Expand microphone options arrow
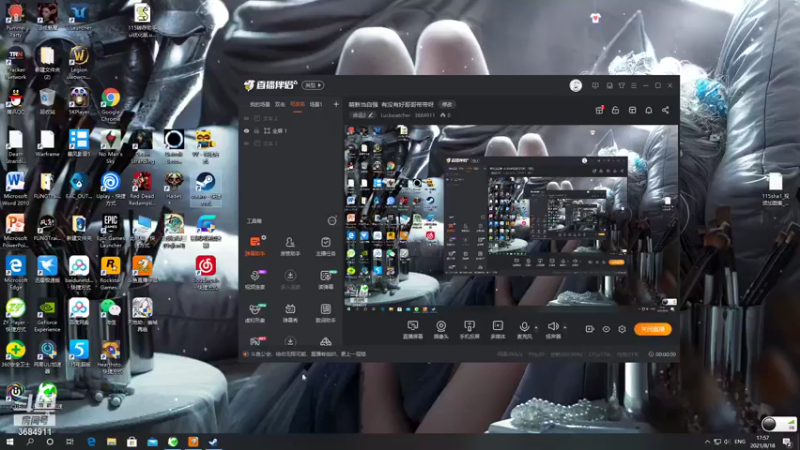The image size is (800, 450). point(536,328)
